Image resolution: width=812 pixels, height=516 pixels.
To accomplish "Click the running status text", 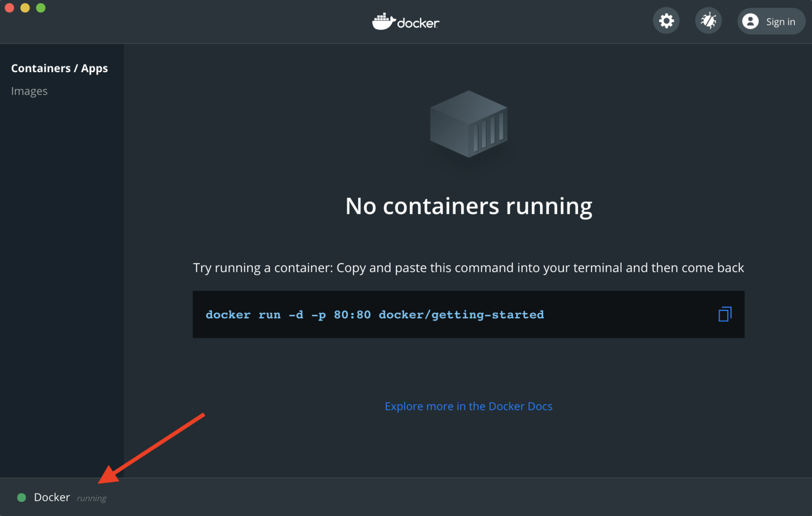I will (91, 498).
